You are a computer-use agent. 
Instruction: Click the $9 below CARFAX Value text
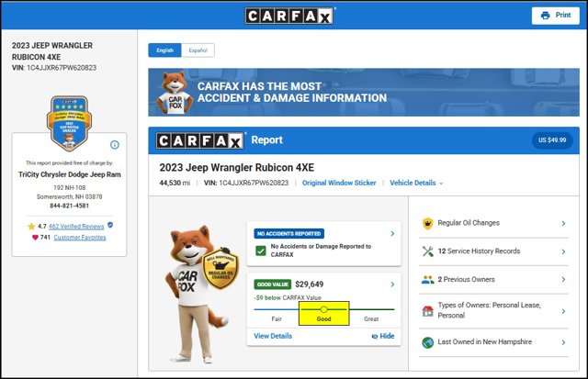(288, 297)
